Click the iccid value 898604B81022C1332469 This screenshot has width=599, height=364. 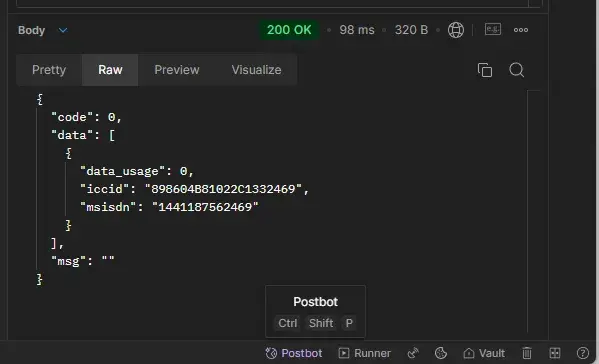pyautogui.click(x=223, y=189)
